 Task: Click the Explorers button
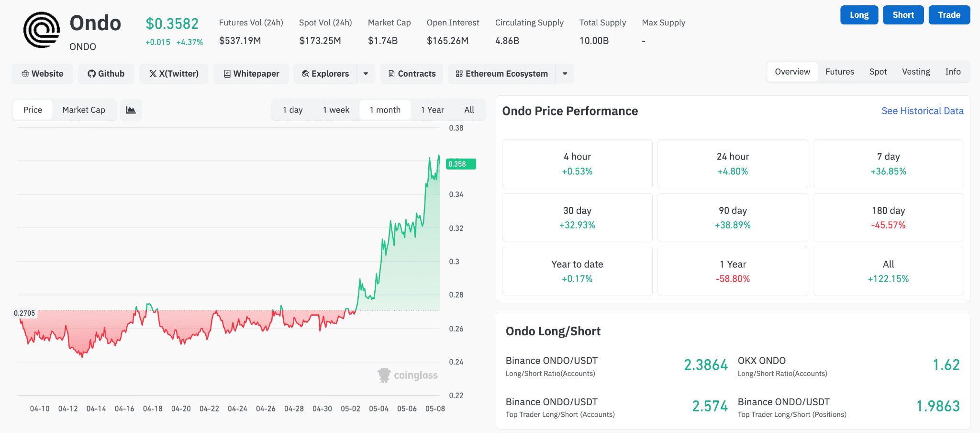[x=325, y=74]
